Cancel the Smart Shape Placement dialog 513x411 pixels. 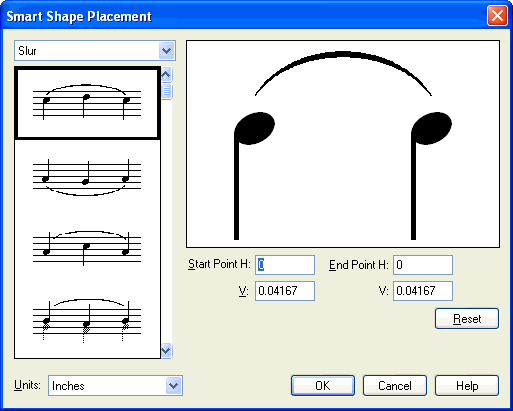coord(395,386)
